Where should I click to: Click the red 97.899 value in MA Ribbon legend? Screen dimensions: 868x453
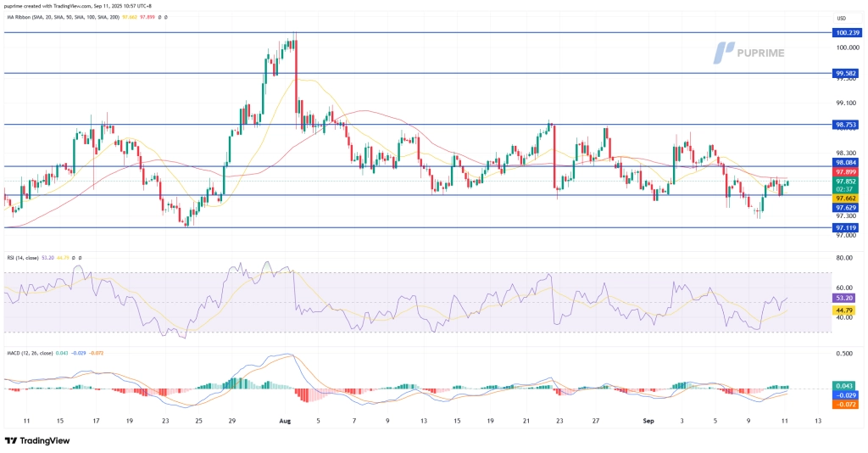pos(147,17)
